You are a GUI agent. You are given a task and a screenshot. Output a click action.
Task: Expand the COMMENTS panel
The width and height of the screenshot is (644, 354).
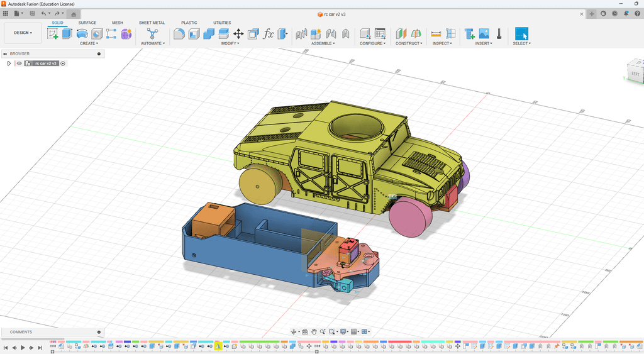(99, 332)
